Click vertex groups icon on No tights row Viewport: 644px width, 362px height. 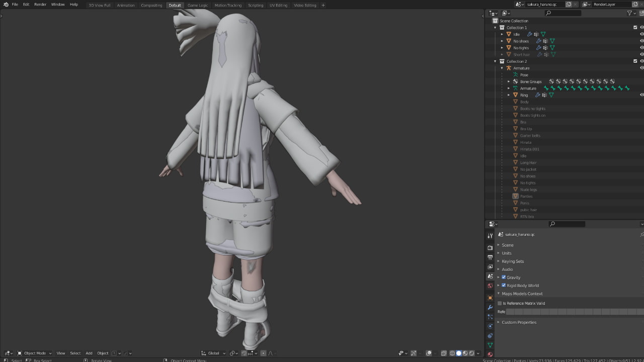coord(545,48)
